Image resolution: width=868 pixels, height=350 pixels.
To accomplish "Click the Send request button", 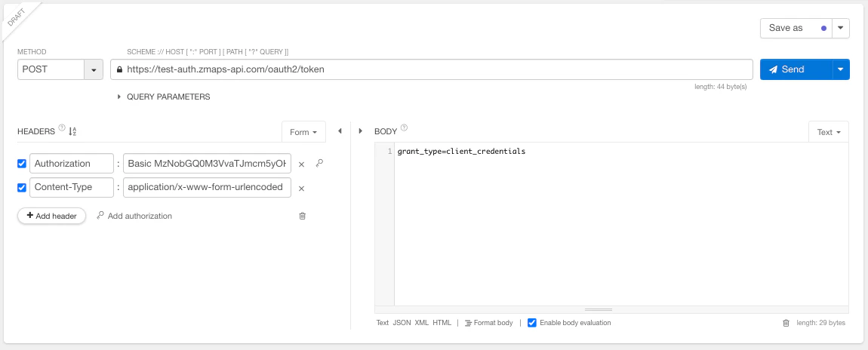I will pos(796,69).
